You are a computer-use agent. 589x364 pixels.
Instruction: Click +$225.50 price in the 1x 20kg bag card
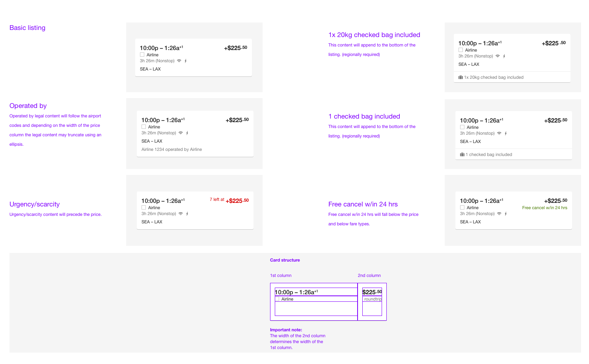[554, 43]
